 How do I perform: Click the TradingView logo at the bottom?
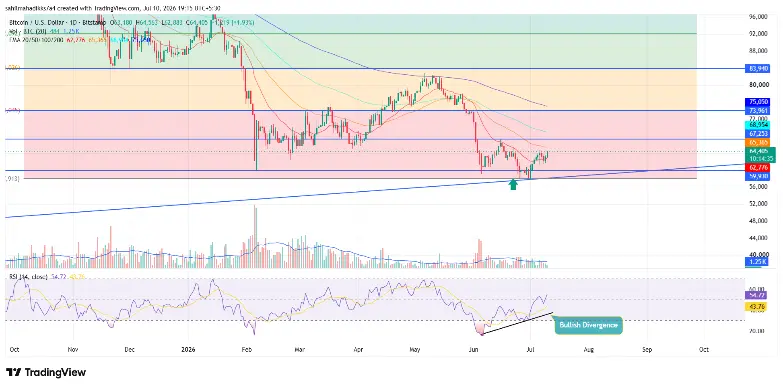point(46,373)
